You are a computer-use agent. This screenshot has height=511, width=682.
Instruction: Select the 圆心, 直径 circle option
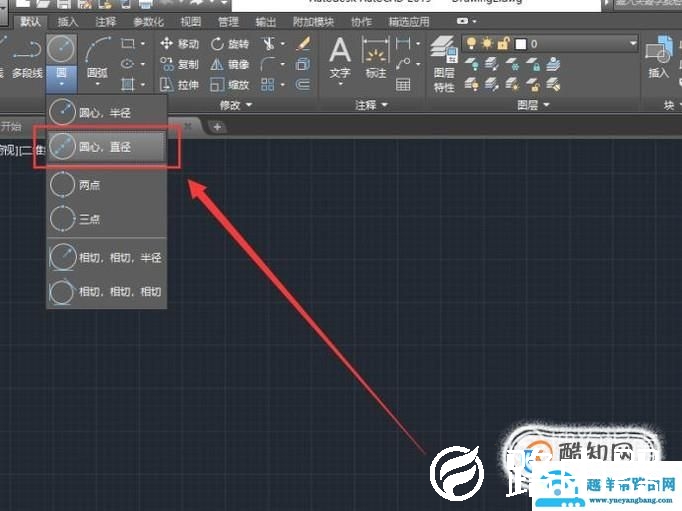(x=106, y=146)
